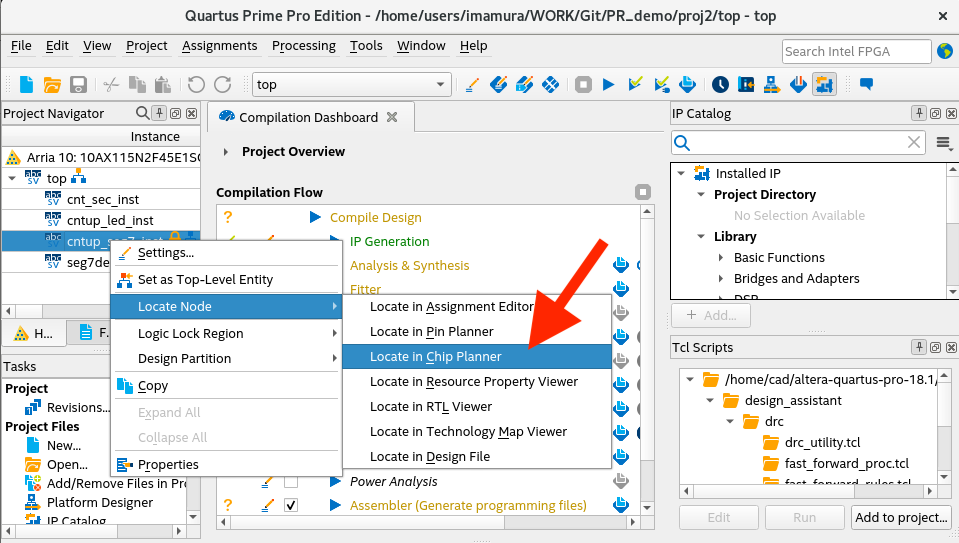This screenshot has width=959, height=543.
Task: Click the Undo toolbar icon
Action: pyautogui.click(x=196, y=84)
